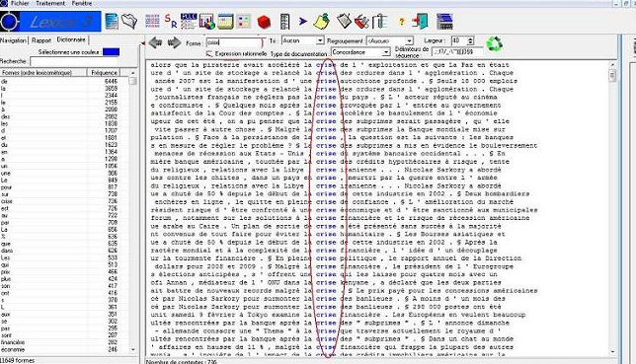
Task: Click the SR segments toolbar icon
Action: (x=171, y=21)
